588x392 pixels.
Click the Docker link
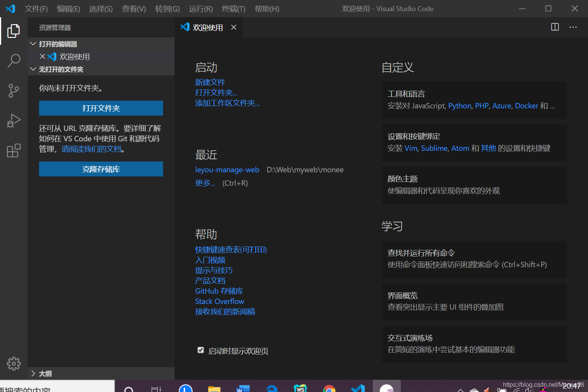526,106
